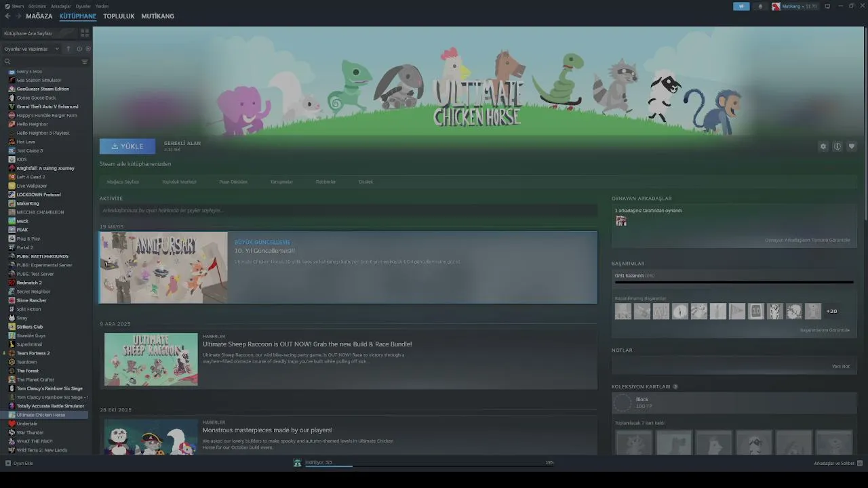Screen dimensions: 868x488
Task: Select PEAK in the game list
Action: (x=22, y=230)
